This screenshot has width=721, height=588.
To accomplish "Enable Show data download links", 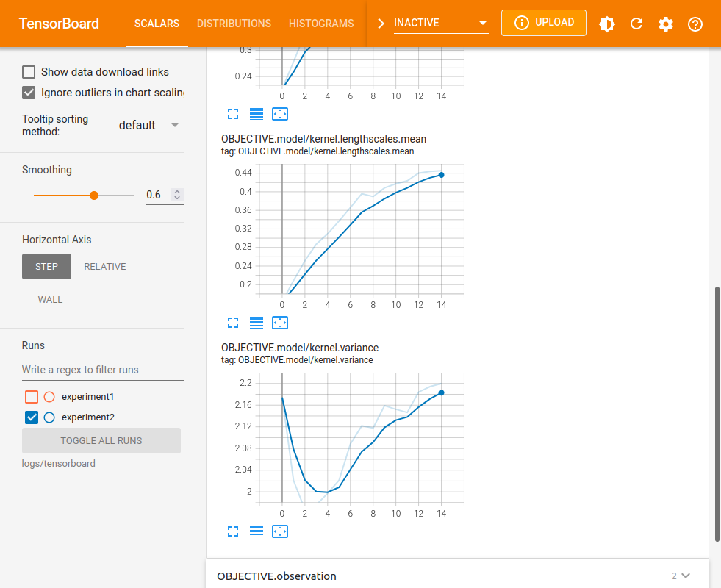I will click(27, 72).
